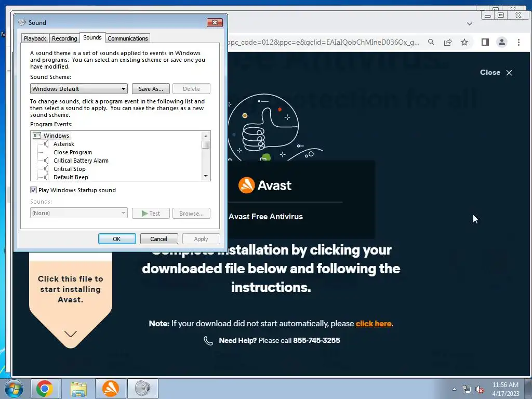Click the Browse... button
Screen dimensions: 532x399
pos(191,214)
